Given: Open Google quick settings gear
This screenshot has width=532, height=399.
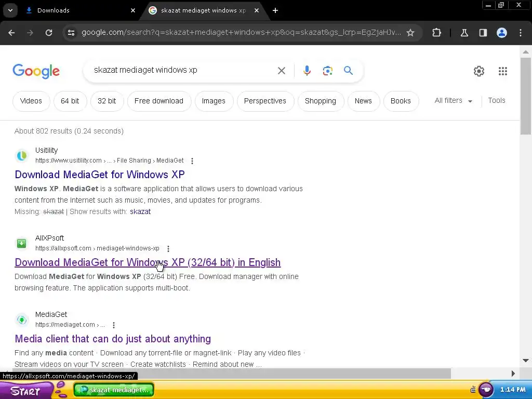Looking at the screenshot, I should tap(479, 71).
